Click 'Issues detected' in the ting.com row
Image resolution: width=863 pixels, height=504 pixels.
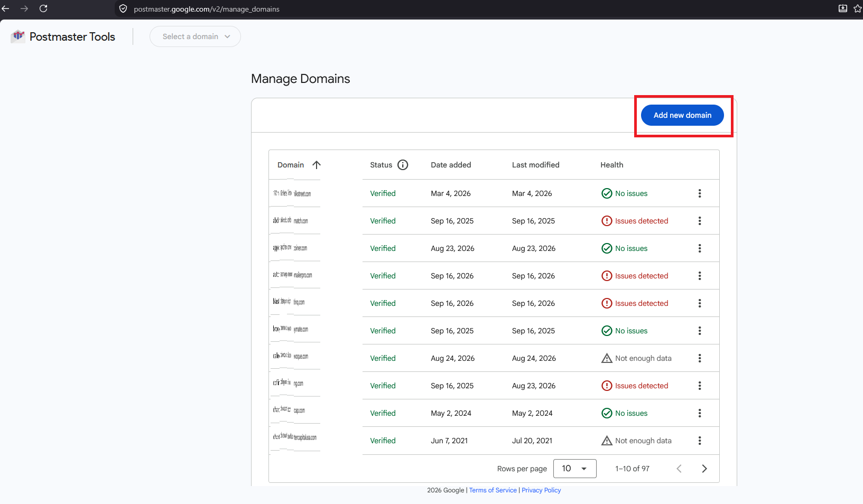[642, 303]
